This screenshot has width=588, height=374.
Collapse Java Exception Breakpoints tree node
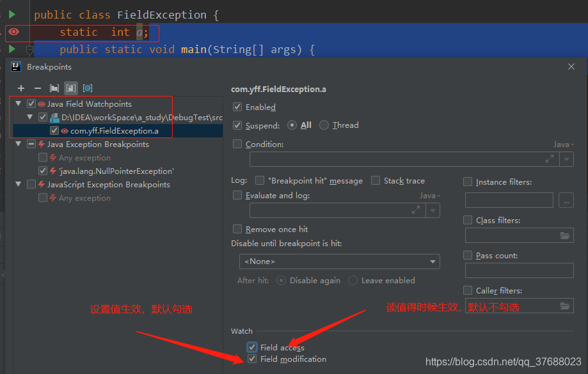(18, 144)
